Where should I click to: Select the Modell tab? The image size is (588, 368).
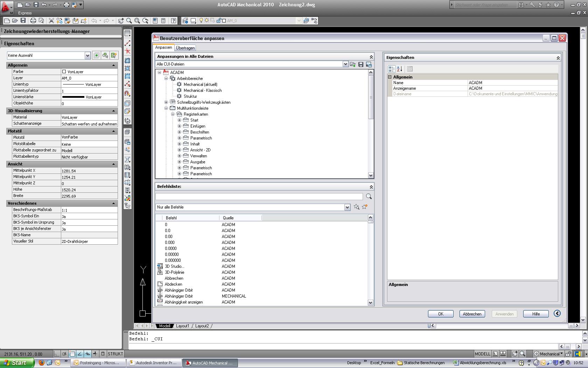coord(164,326)
